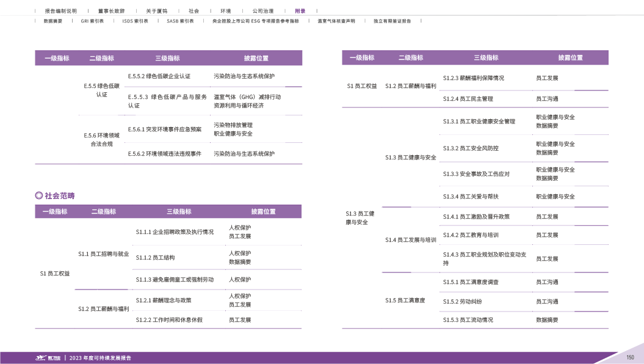
Task: Open the SASB index sub-tab
Action: [180, 21]
